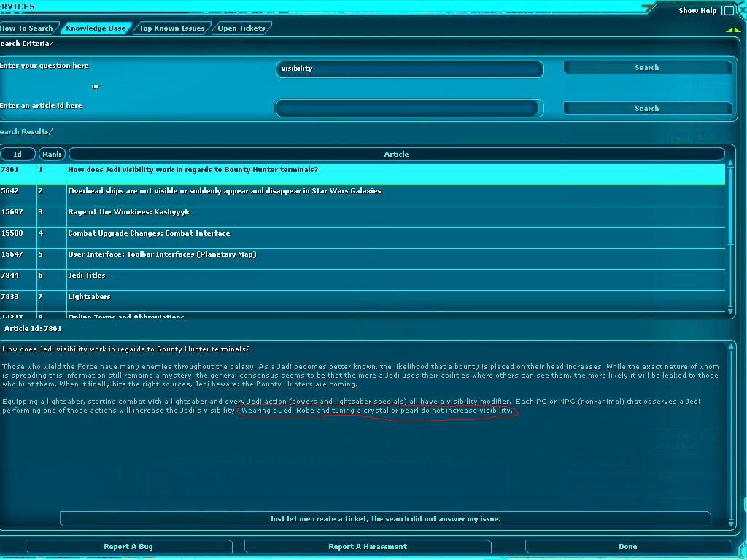Click the 'Article Id: 7861' label

(33, 329)
